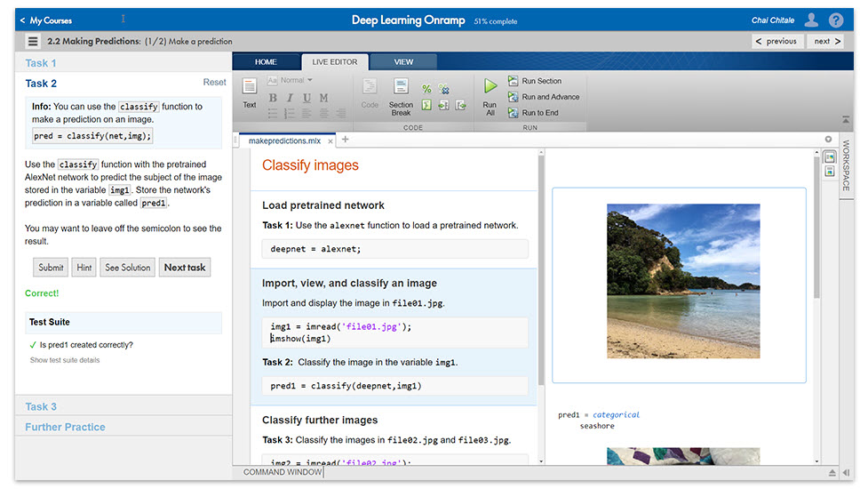Show test suite details
Viewport: 868px width, 489px height.
[x=65, y=360]
